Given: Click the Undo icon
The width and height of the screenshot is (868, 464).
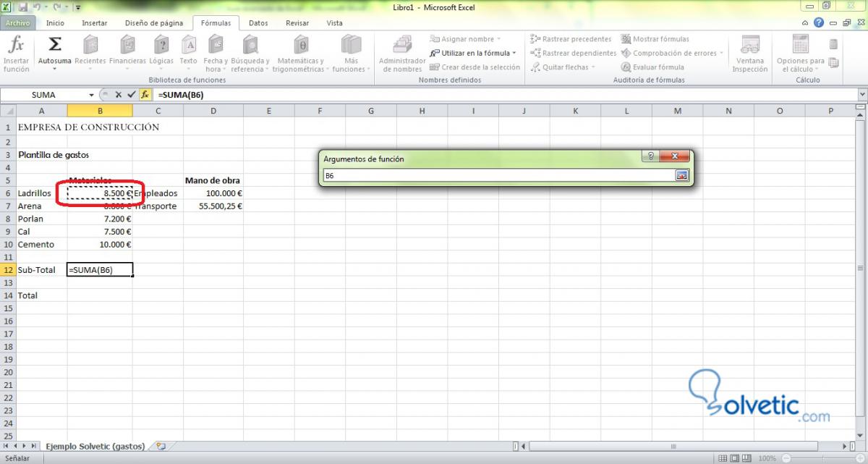Looking at the screenshot, I should click(x=35, y=7).
